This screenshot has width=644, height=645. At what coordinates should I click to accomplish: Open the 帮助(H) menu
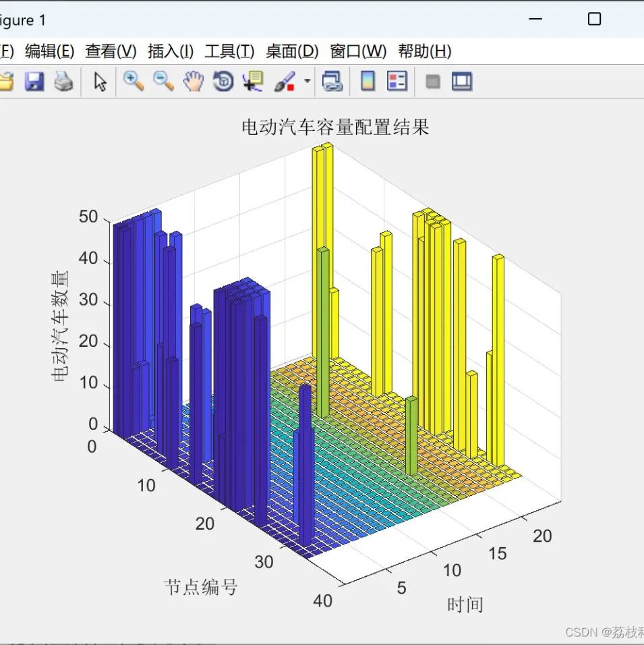pyautogui.click(x=424, y=51)
